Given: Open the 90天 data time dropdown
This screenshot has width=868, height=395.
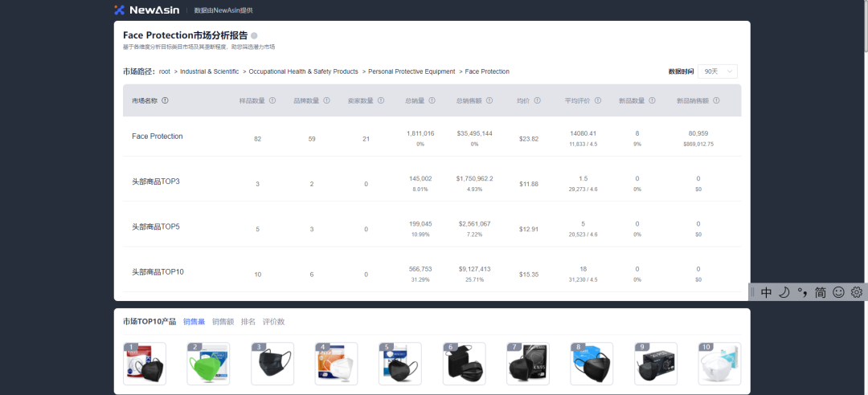Looking at the screenshot, I should [x=717, y=71].
